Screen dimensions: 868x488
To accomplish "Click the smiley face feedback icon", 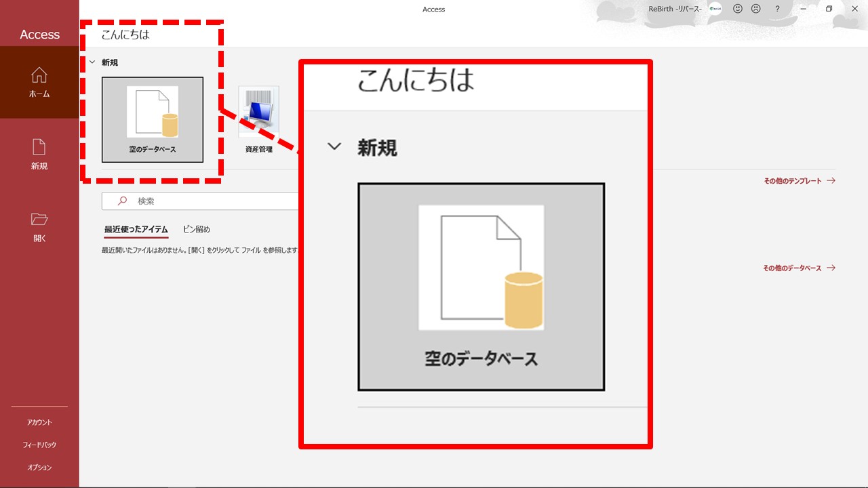I will click(738, 9).
